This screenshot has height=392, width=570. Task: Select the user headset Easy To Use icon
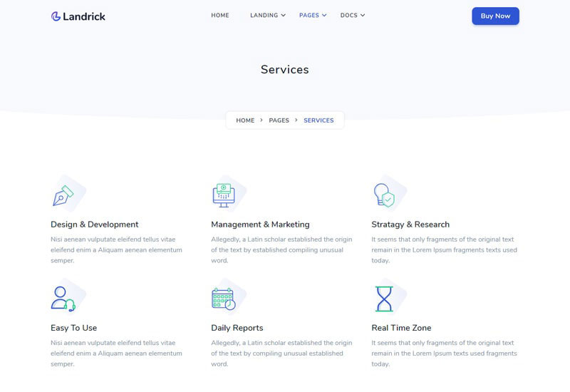click(x=63, y=299)
